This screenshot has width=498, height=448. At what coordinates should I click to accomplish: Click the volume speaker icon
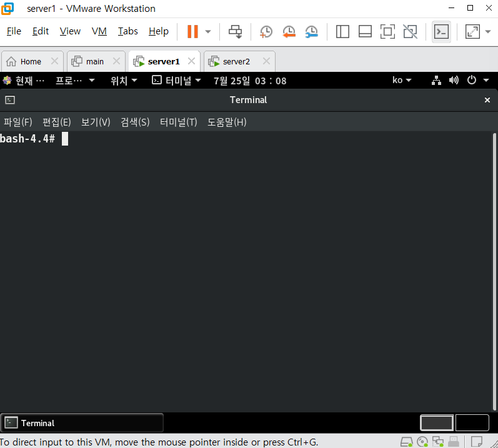point(454,81)
